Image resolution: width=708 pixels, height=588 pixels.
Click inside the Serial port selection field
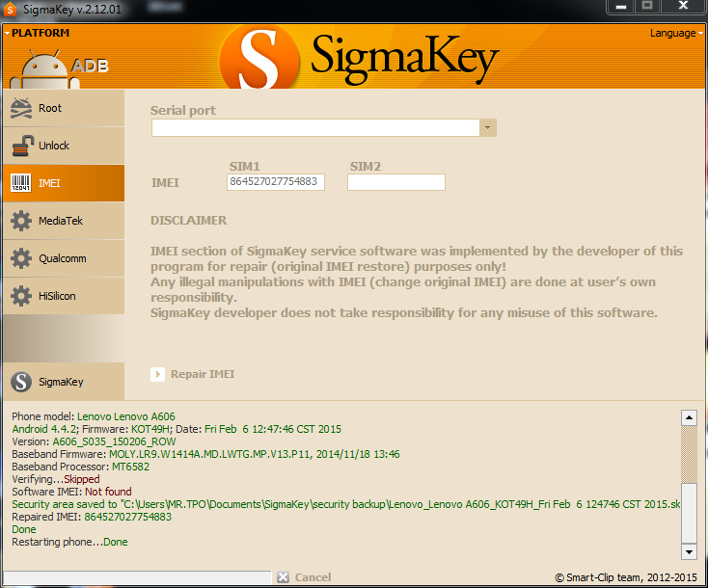[x=315, y=127]
